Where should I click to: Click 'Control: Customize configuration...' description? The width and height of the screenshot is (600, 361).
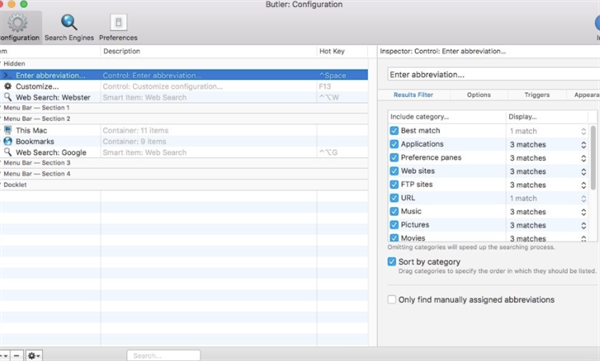pyautogui.click(x=162, y=87)
